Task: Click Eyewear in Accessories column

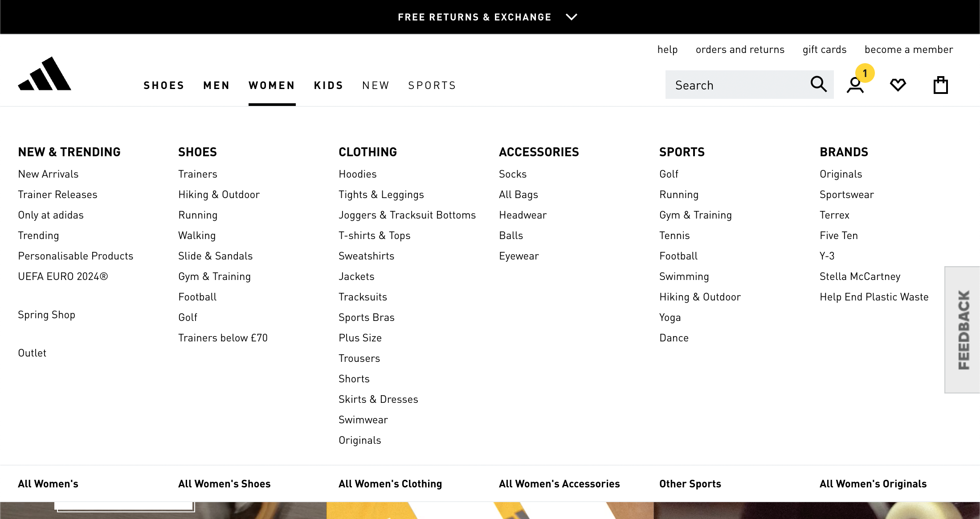Action: (519, 255)
